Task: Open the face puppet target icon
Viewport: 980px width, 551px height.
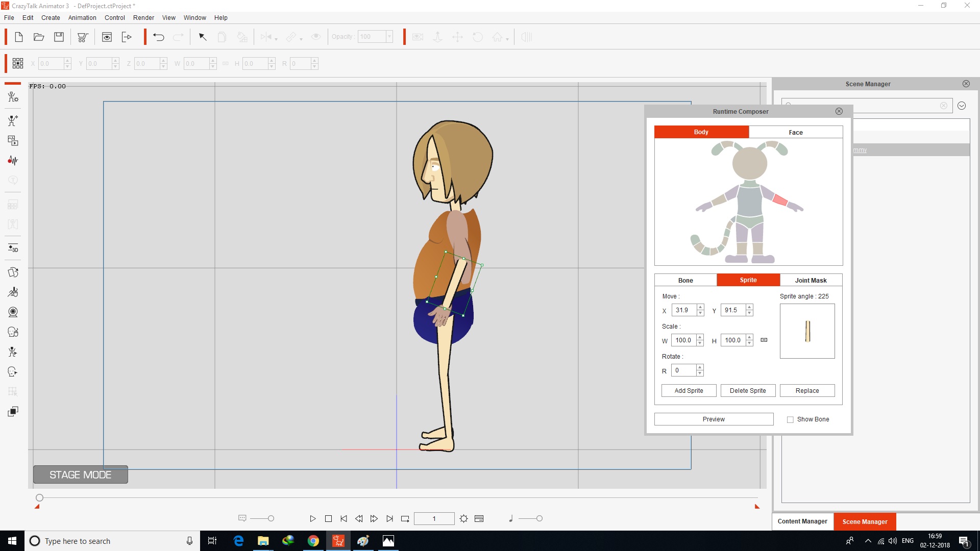Action: coord(13,312)
